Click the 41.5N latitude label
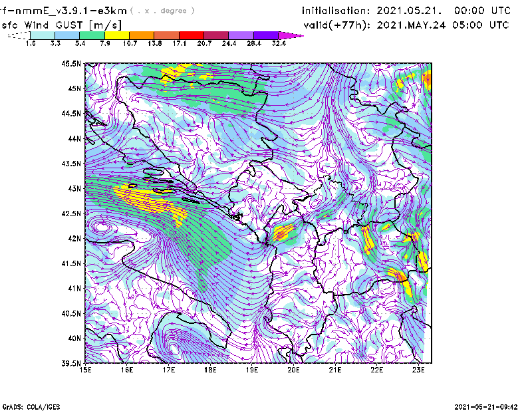 [71, 263]
